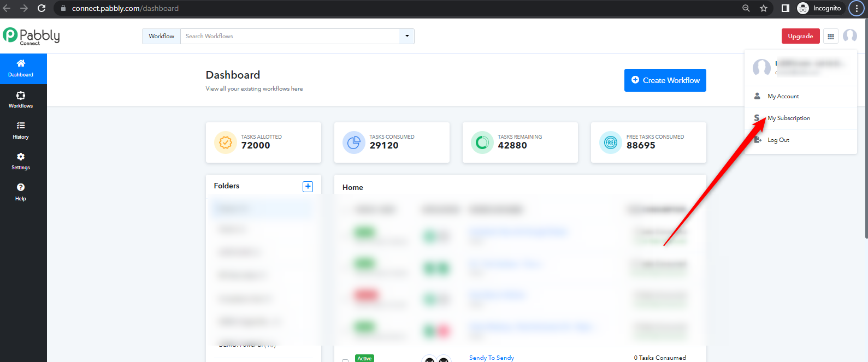The image size is (868, 362).
Task: Expand the Search Workflows dropdown arrow
Action: pos(407,36)
